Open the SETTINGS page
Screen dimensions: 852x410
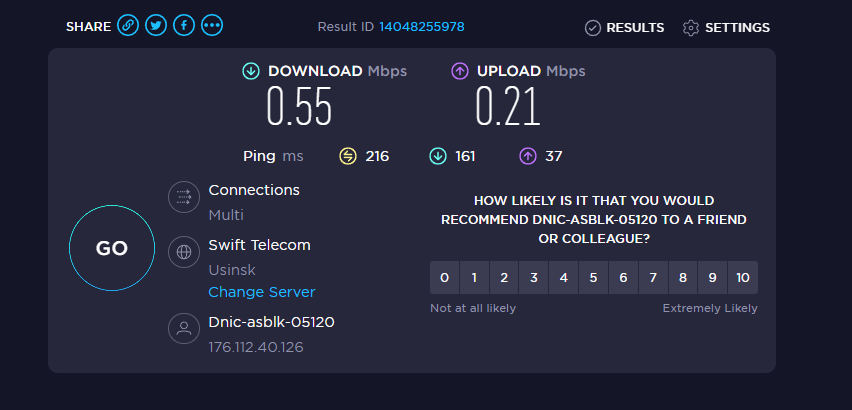[x=726, y=27]
